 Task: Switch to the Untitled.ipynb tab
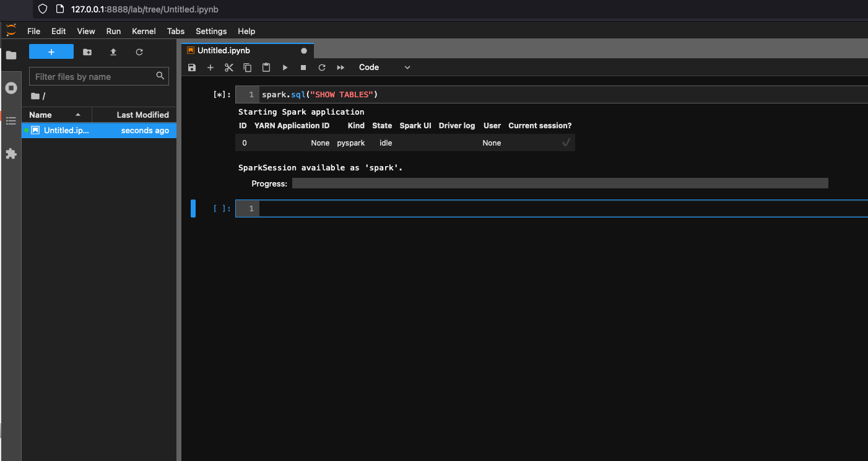point(224,51)
